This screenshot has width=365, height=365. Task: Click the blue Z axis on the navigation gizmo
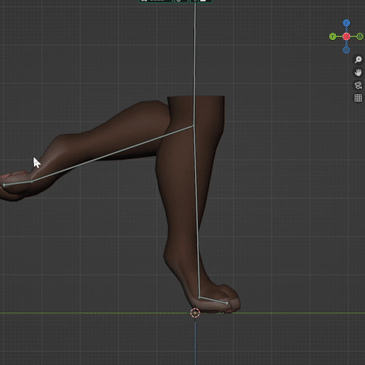pyautogui.click(x=346, y=23)
